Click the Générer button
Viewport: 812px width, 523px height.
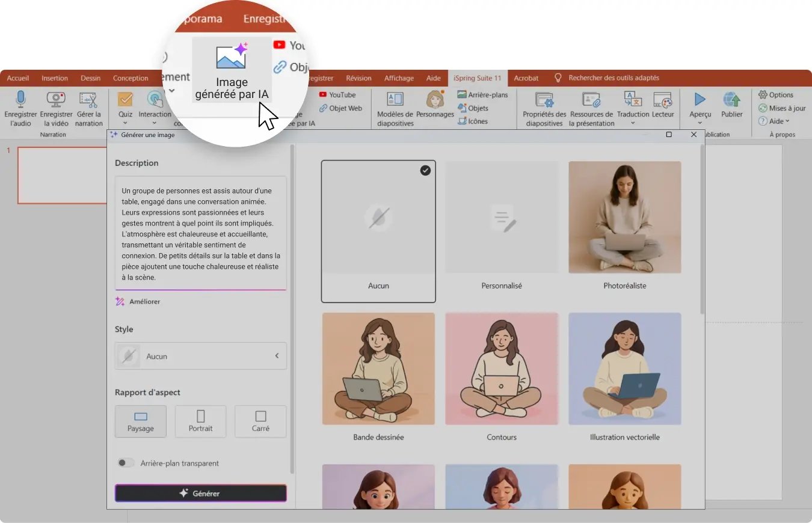pyautogui.click(x=201, y=493)
